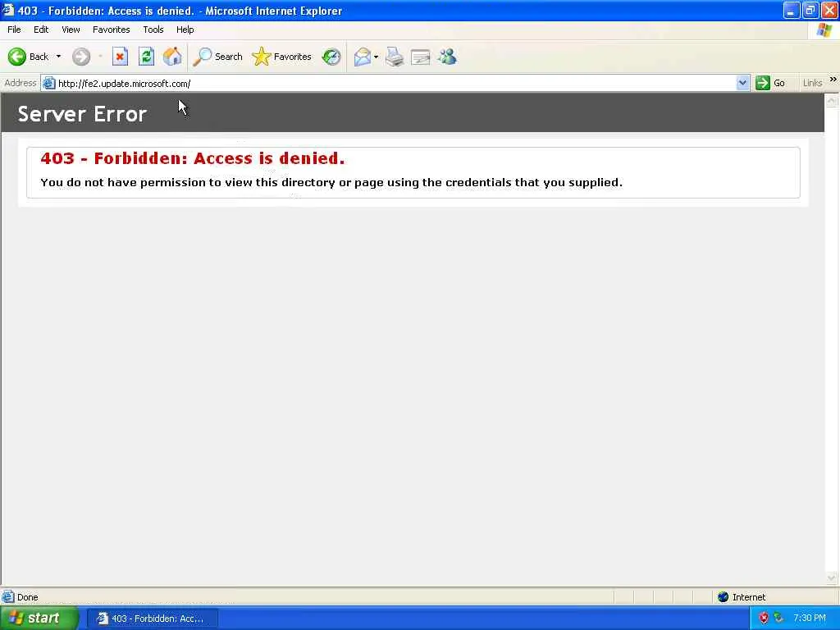
Task: Click the "403 - Forbidden: Access is denied." text
Action: point(192,158)
